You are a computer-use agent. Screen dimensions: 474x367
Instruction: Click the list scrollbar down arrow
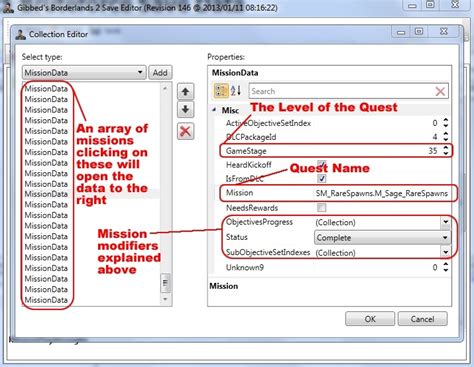click(x=165, y=299)
